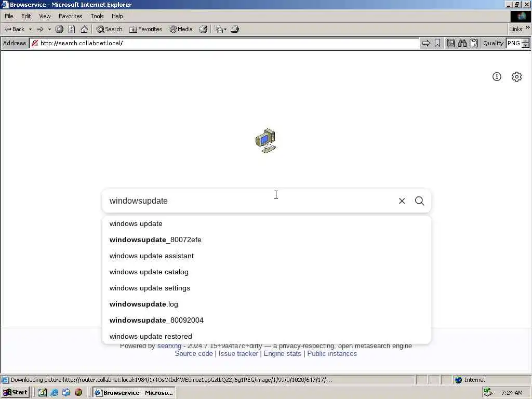Click the Mail toolbar icon
The image size is (532, 399).
[x=218, y=29]
